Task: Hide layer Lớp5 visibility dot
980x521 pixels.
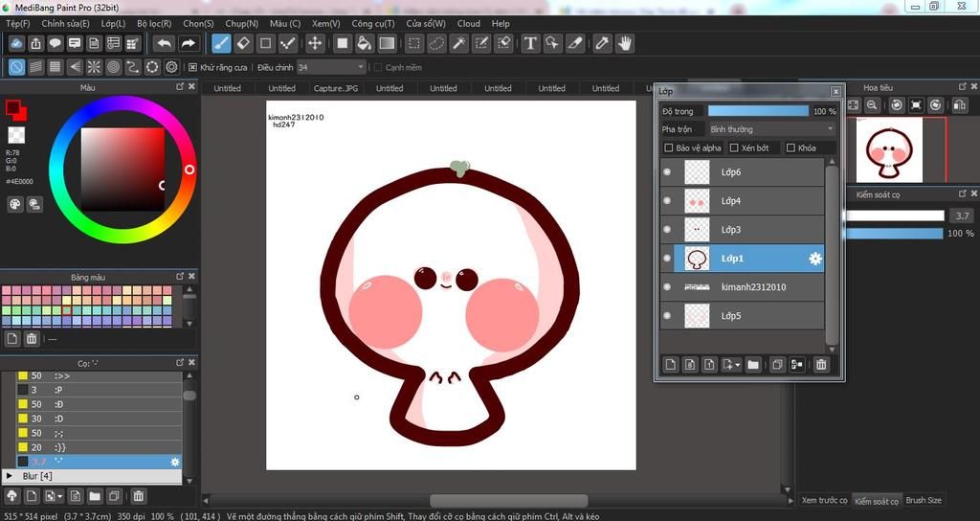Action: [667, 316]
